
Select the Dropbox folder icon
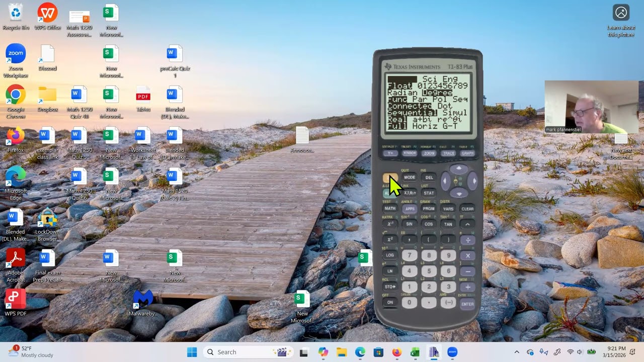click(x=47, y=99)
